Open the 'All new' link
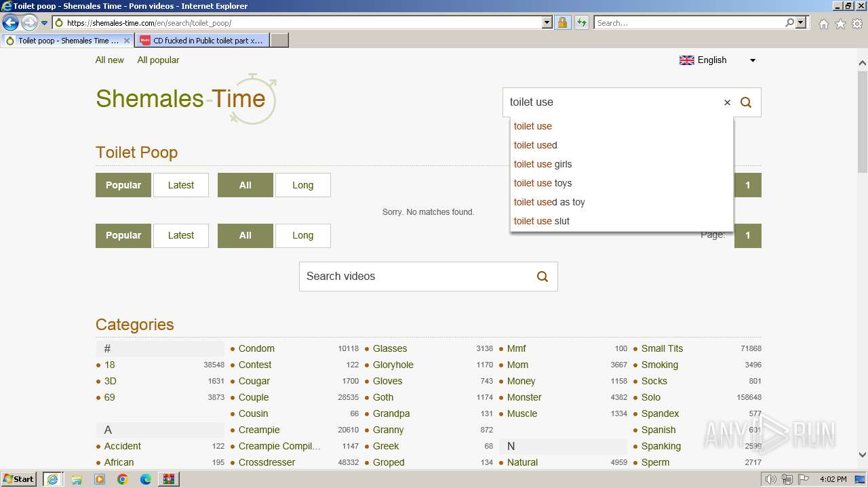The image size is (868, 488). pyautogui.click(x=110, y=60)
